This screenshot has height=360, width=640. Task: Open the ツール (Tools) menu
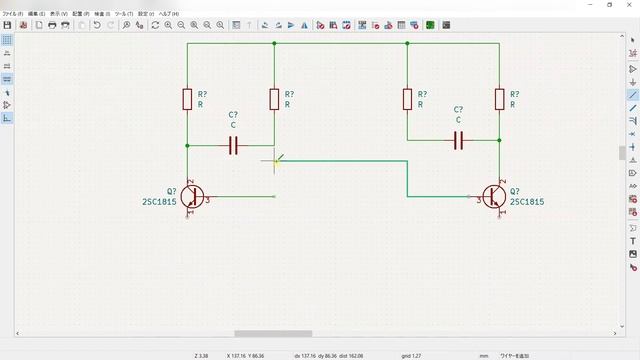click(x=124, y=14)
